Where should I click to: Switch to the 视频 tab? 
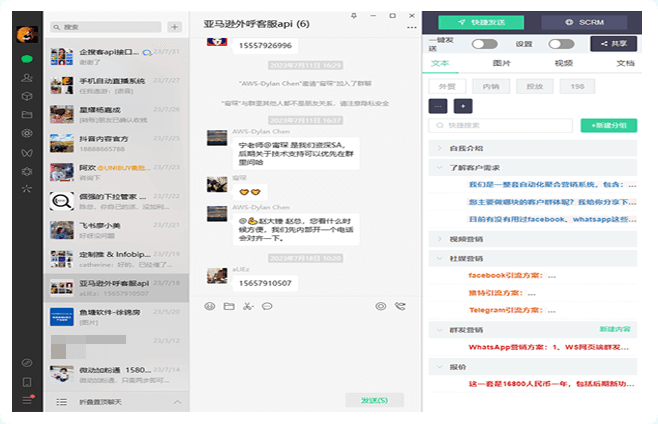[563, 63]
